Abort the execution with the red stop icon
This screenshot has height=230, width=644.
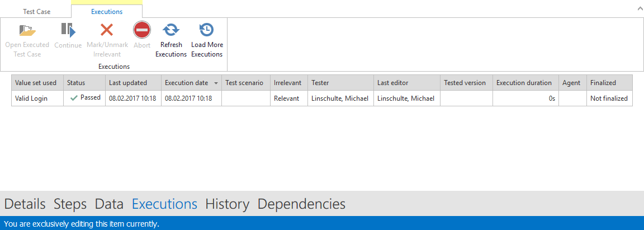pos(142,30)
